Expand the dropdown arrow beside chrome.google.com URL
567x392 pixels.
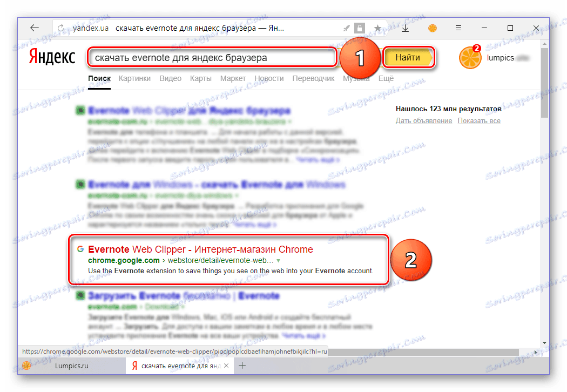(x=278, y=261)
